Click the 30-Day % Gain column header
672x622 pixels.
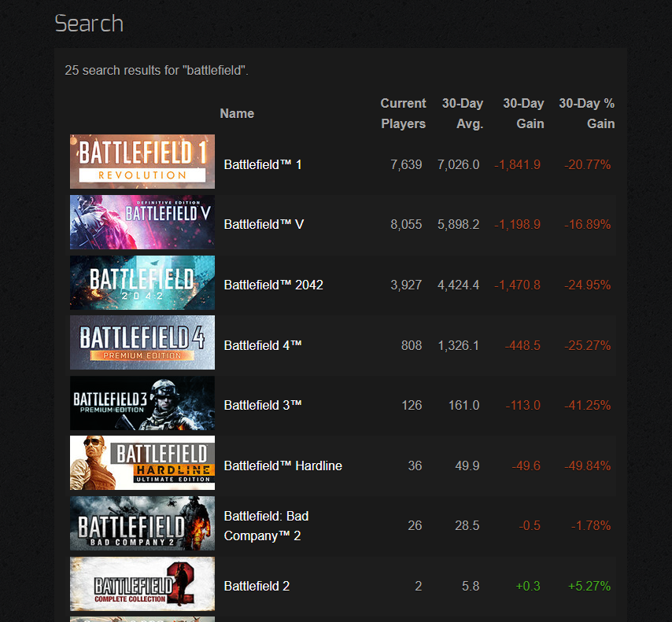tap(587, 113)
